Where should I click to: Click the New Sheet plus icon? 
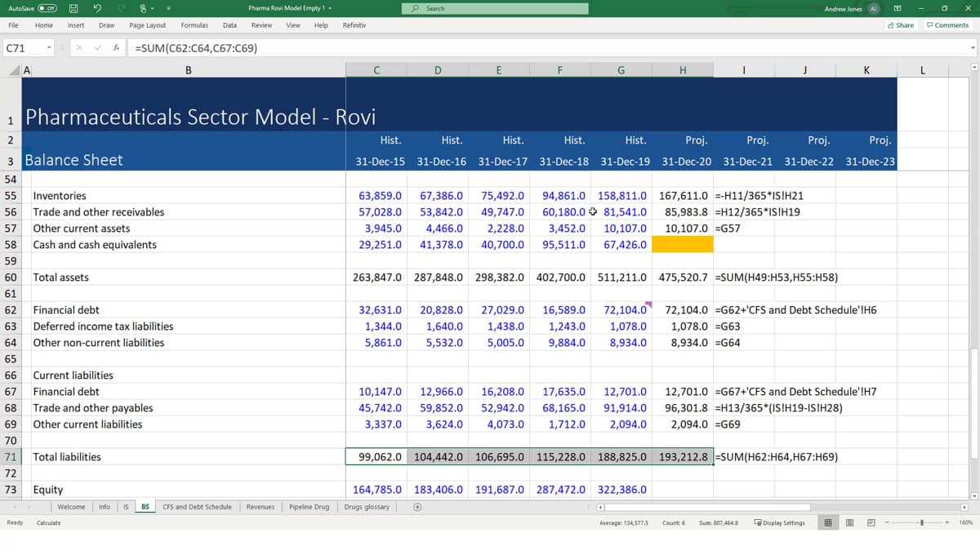coord(416,507)
